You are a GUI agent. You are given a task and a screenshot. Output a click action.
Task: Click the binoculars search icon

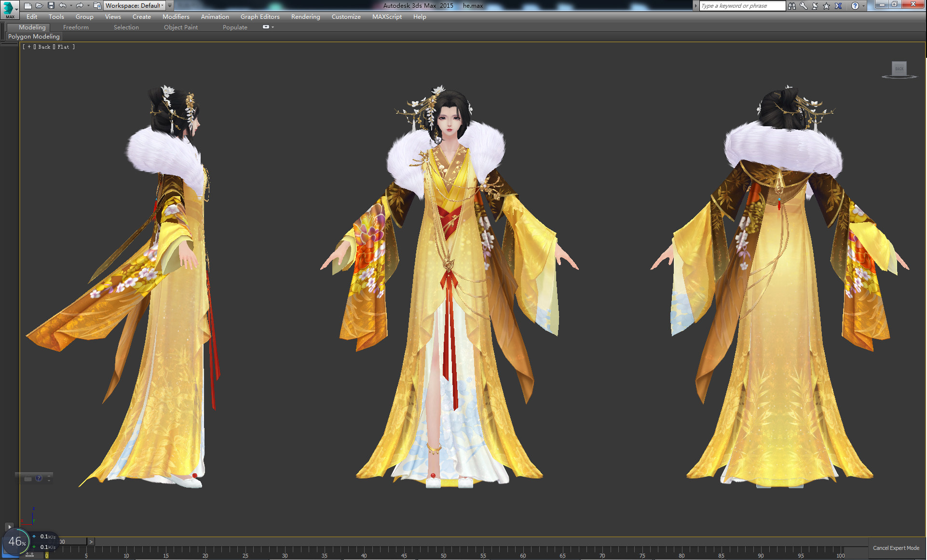click(792, 6)
